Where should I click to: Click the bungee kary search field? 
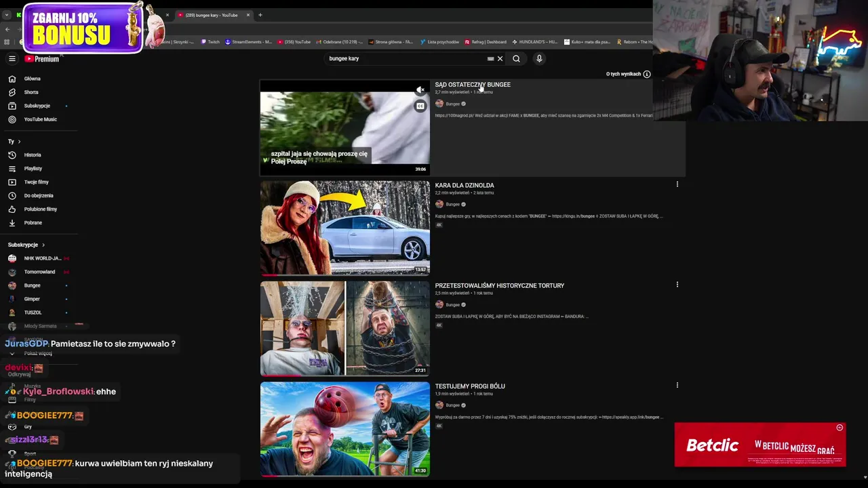coord(407,59)
